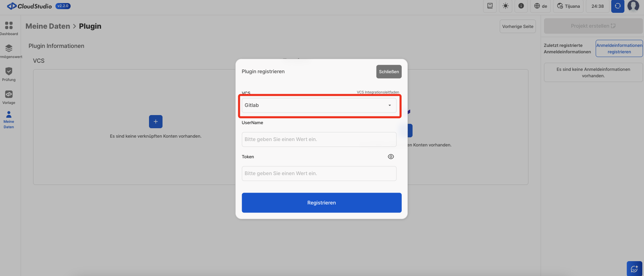Click the UserName input field
The image size is (644, 276).
click(319, 139)
